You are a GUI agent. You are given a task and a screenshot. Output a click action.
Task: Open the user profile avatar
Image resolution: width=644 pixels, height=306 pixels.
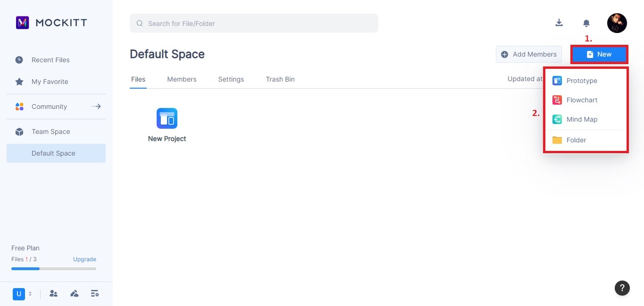point(617,23)
